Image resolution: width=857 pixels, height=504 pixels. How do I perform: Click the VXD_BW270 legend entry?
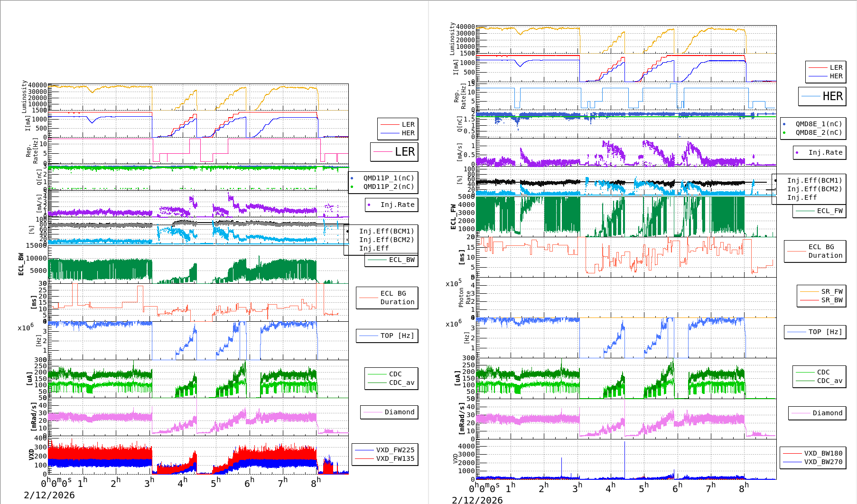pos(813,462)
